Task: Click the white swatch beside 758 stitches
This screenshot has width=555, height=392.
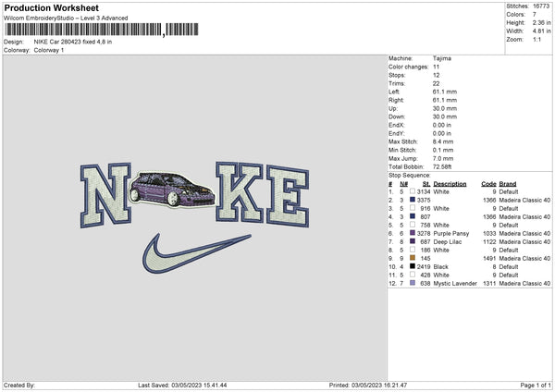Action: coord(413,225)
